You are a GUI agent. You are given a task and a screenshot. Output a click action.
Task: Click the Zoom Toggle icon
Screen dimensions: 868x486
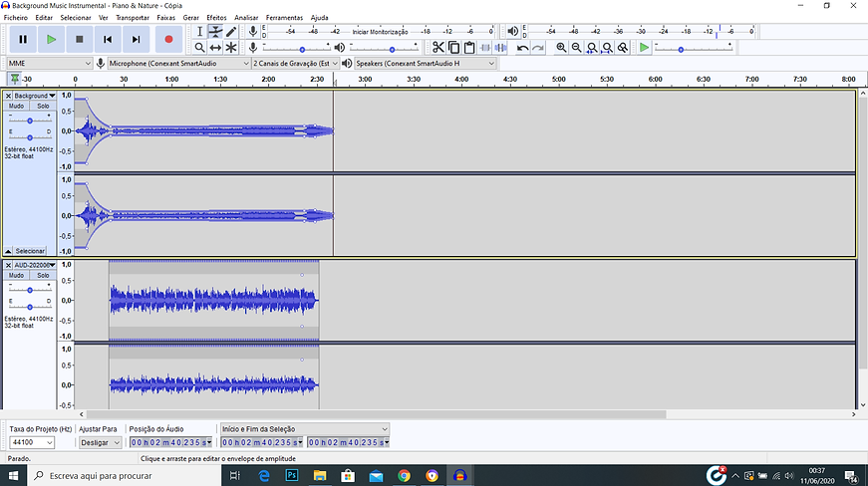click(623, 48)
